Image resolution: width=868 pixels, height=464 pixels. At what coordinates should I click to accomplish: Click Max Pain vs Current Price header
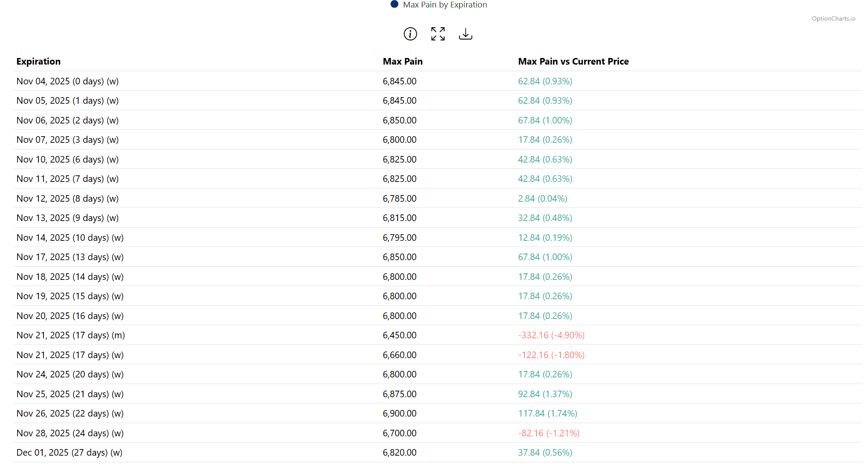click(573, 62)
